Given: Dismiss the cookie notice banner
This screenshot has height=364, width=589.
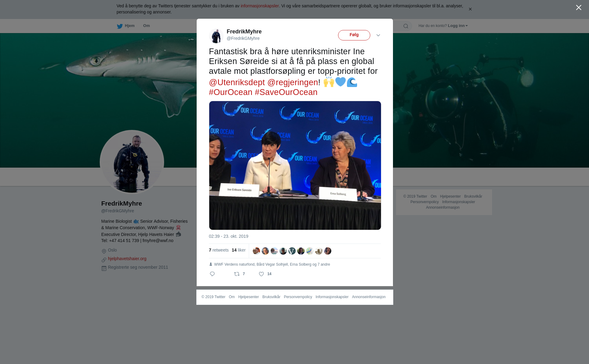Looking at the screenshot, I should 470,9.
